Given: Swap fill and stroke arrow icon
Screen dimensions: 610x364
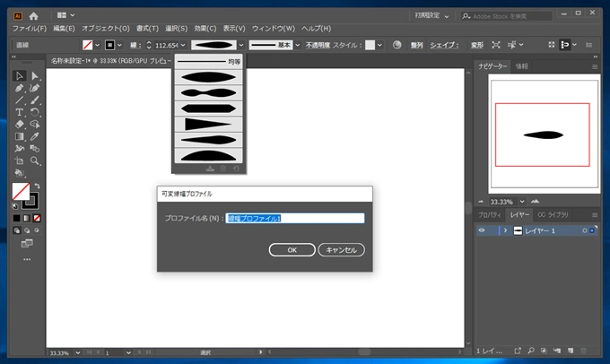Looking at the screenshot, I should (38, 186).
